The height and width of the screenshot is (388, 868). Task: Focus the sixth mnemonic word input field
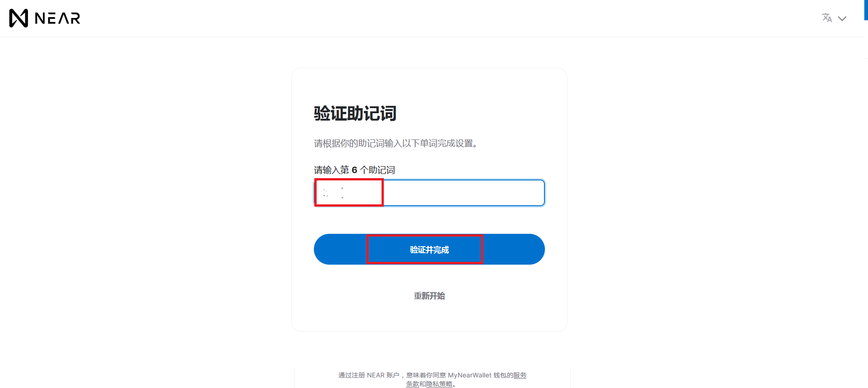point(429,193)
